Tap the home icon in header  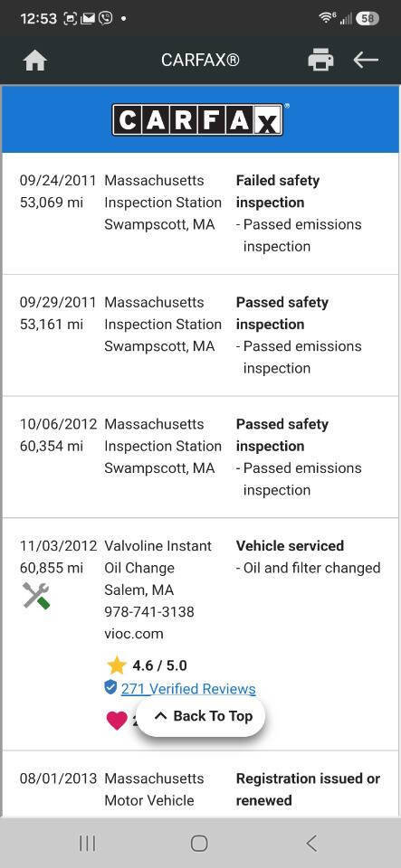pos(35,61)
